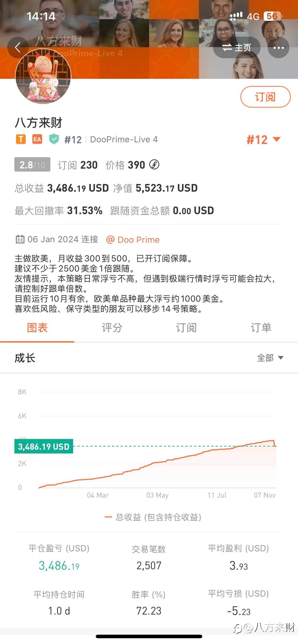Tap the green verified shield icon
The height and width of the screenshot is (644, 298).
(x=54, y=139)
